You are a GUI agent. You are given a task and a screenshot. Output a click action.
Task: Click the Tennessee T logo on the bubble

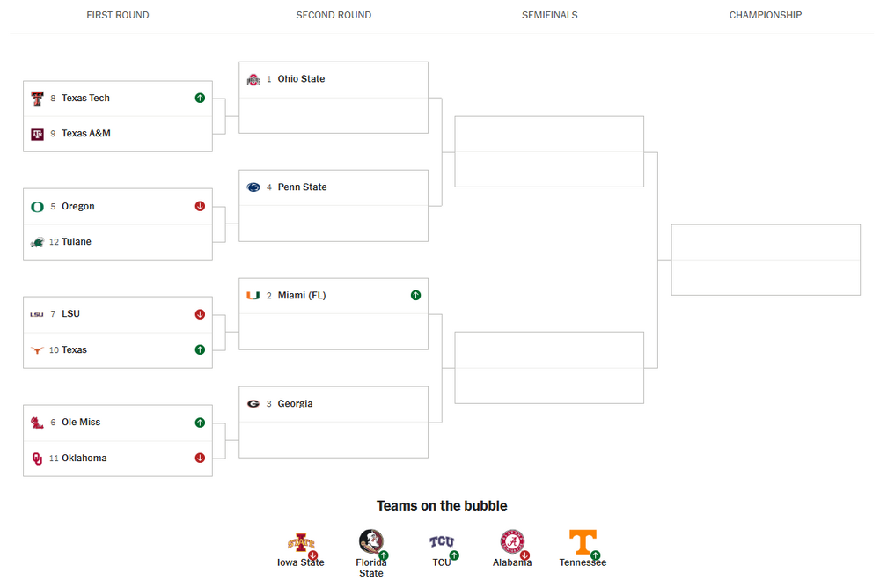click(582, 541)
